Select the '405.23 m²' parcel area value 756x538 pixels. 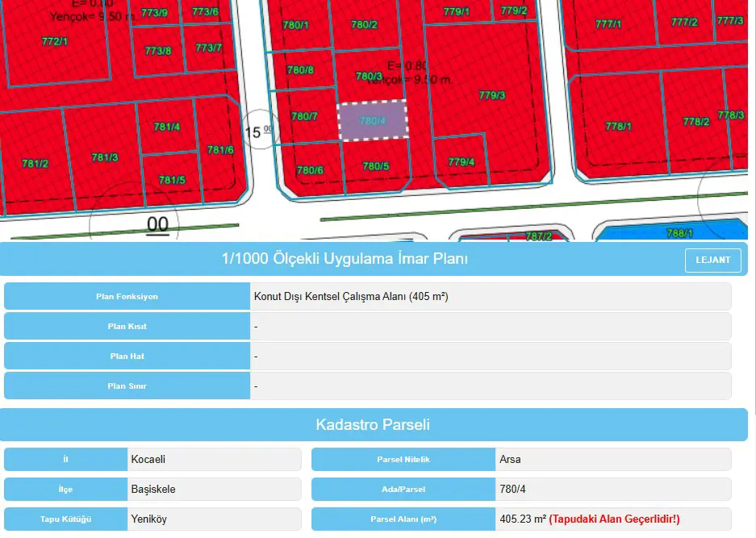(523, 519)
